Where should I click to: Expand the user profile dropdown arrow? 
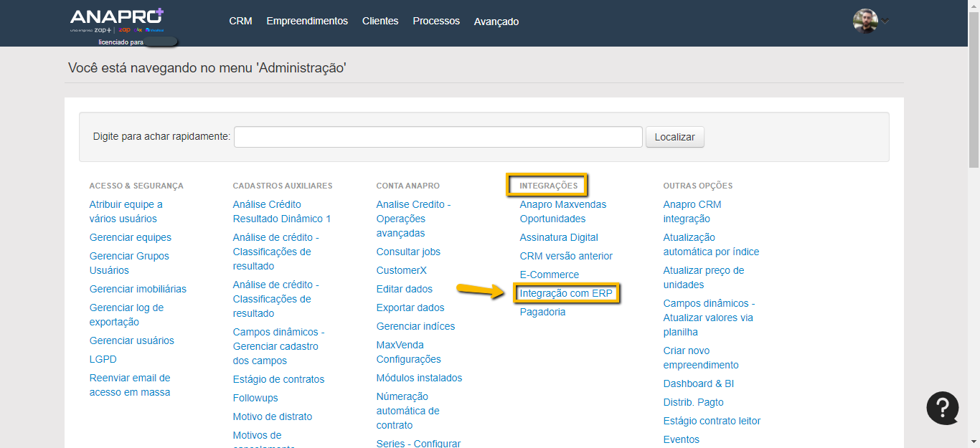885,21
